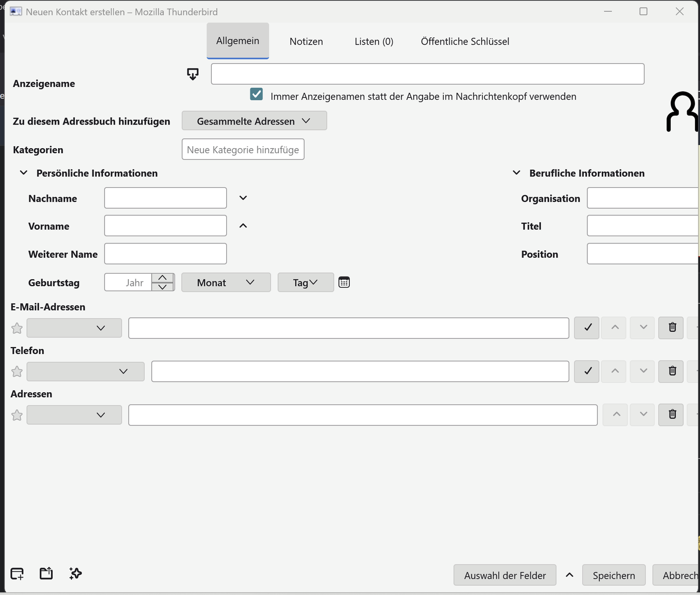This screenshot has width=700, height=595.
Task: Click the Adressen text input
Action: click(x=363, y=415)
